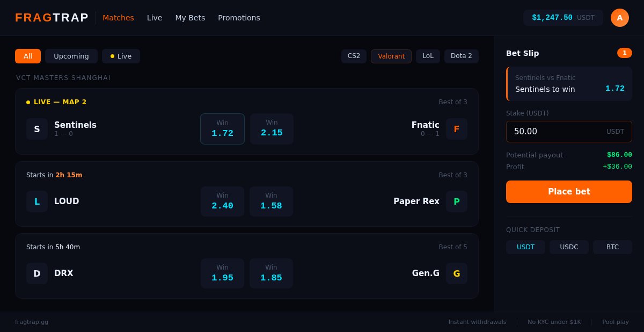Open the user avatar A menu

pyautogui.click(x=620, y=18)
